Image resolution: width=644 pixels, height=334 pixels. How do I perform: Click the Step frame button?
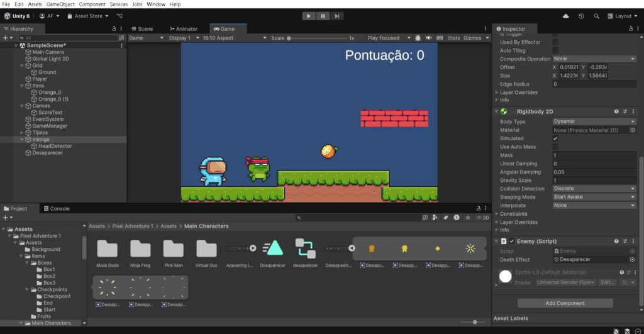337,16
